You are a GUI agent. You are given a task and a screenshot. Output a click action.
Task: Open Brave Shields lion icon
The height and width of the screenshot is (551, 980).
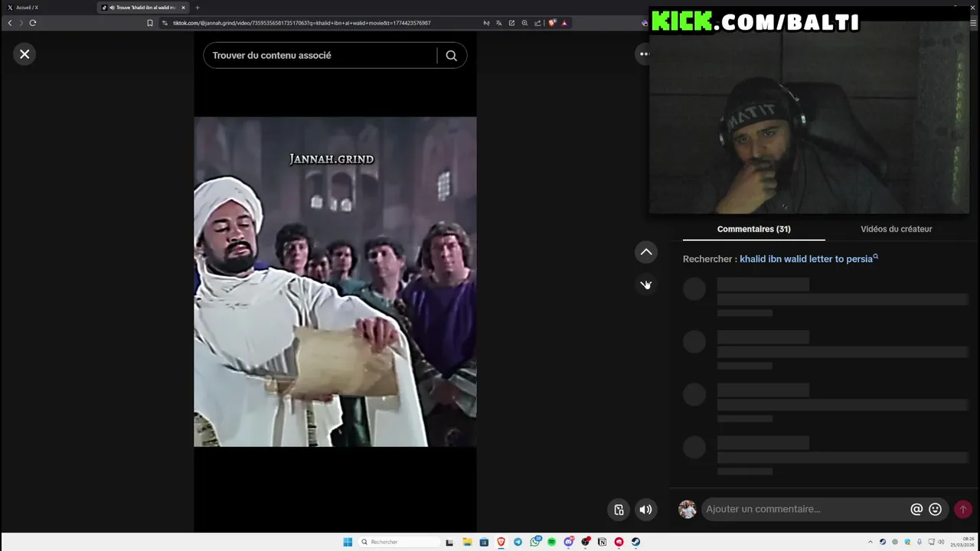[552, 23]
